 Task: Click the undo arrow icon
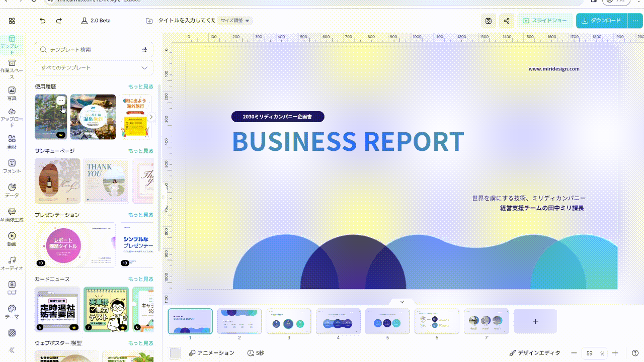(x=42, y=21)
